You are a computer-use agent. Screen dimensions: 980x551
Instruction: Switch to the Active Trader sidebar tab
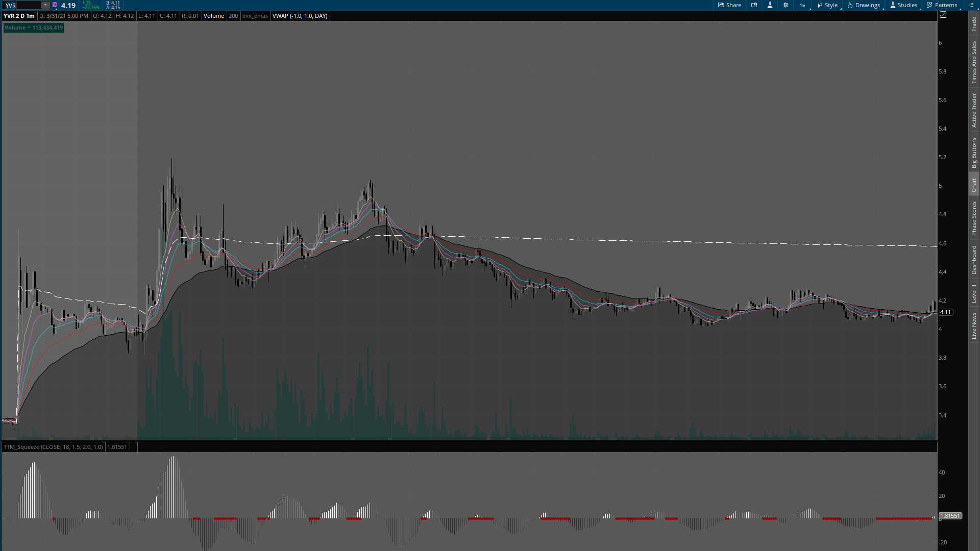(974, 110)
